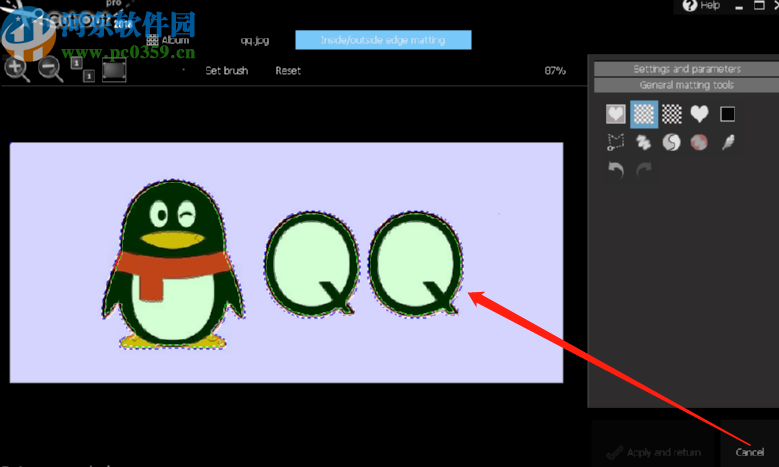This screenshot has width=779, height=467.
Task: Collapse the General matting tools section
Action: 687,85
